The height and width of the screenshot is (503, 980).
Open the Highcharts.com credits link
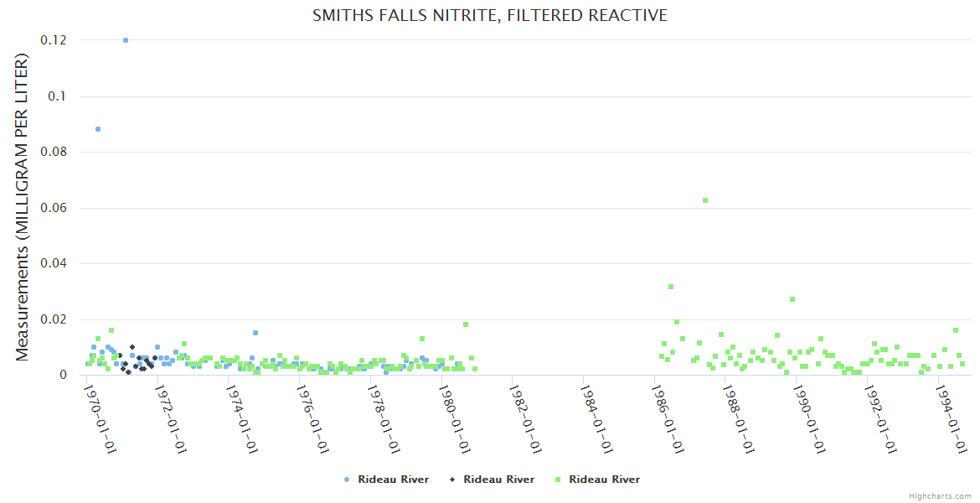pos(940,495)
